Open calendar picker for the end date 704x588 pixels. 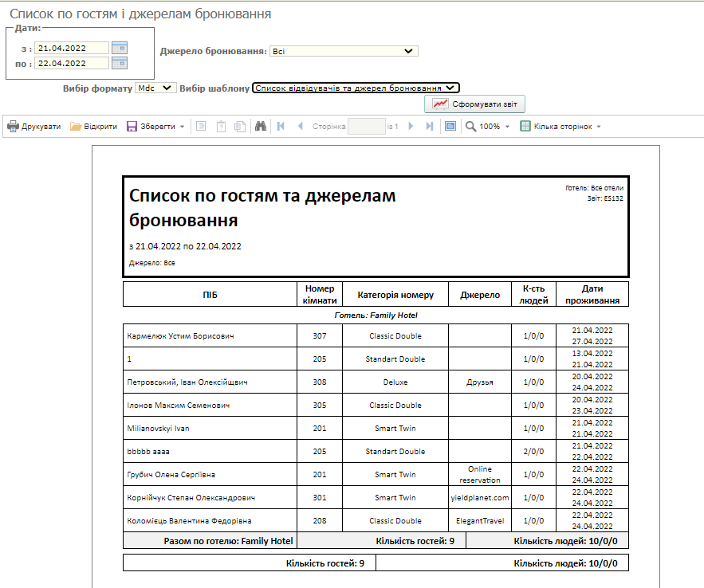coord(120,64)
